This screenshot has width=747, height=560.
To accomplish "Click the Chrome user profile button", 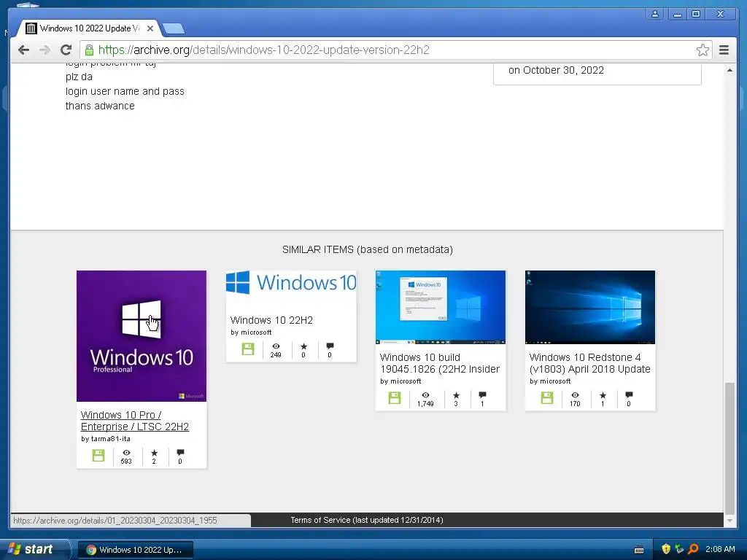I will point(655,15).
